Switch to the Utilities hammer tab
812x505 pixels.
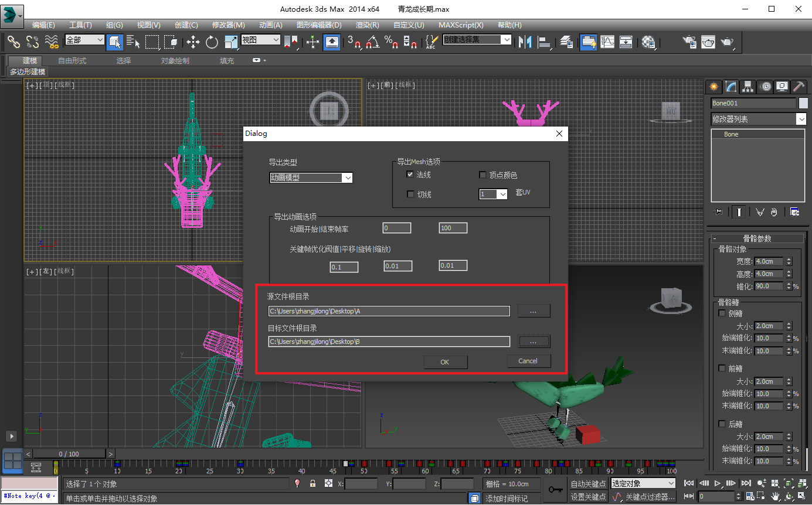point(799,87)
